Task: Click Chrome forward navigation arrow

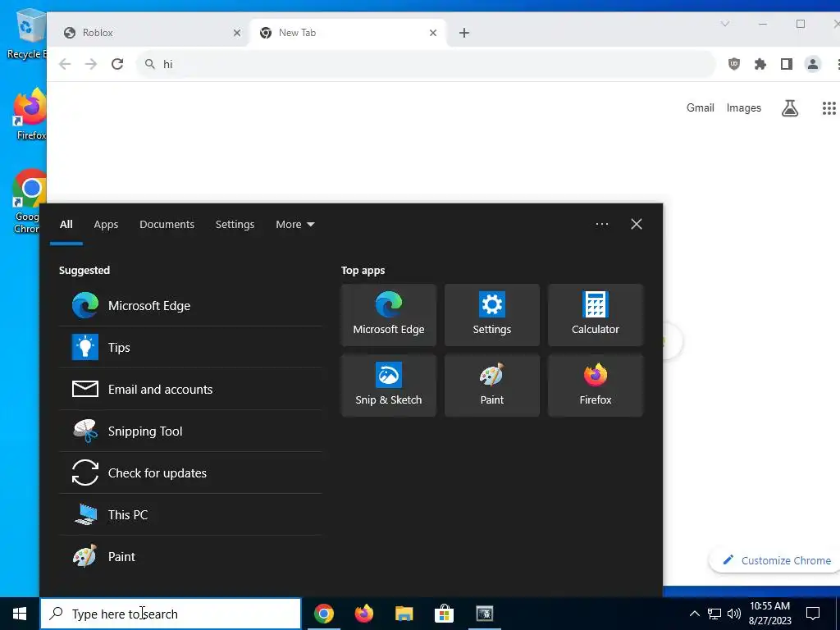Action: pyautogui.click(x=91, y=64)
